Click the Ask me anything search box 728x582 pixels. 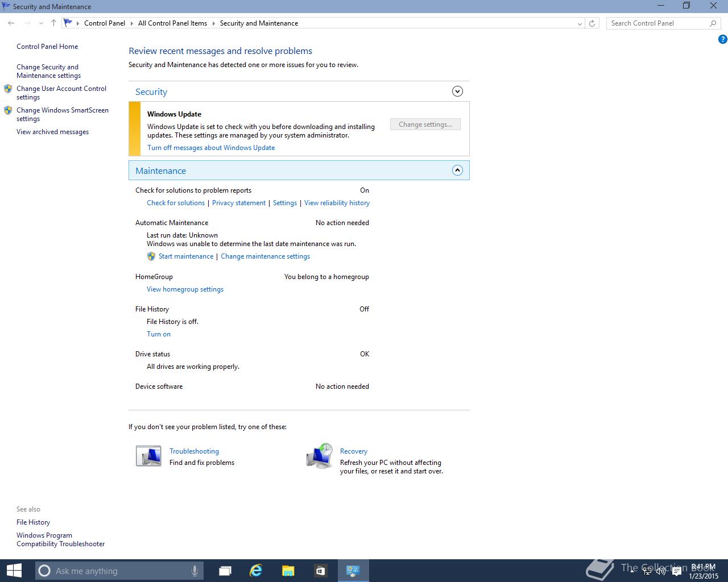119,571
